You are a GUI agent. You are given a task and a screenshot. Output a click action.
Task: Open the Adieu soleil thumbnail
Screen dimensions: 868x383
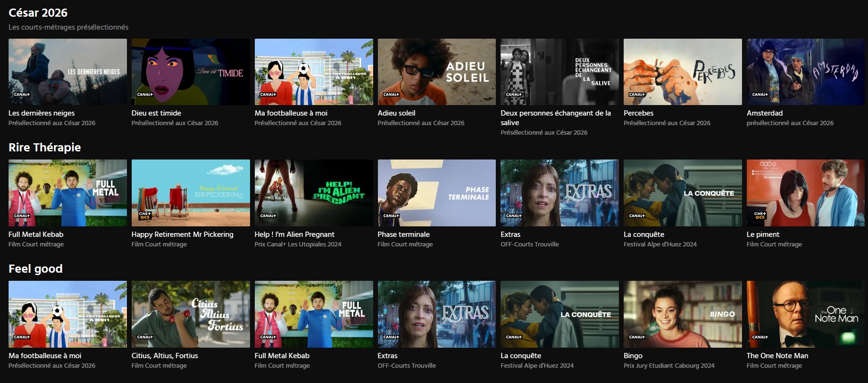[437, 72]
